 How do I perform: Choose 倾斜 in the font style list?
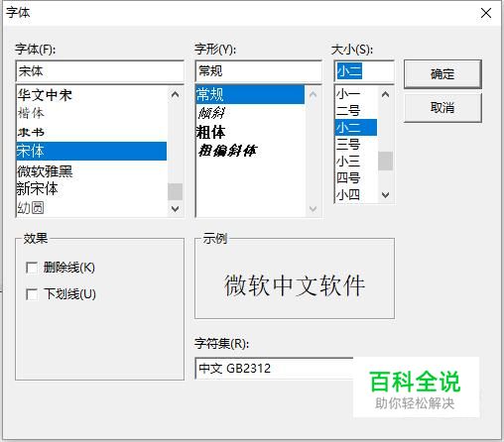250,113
